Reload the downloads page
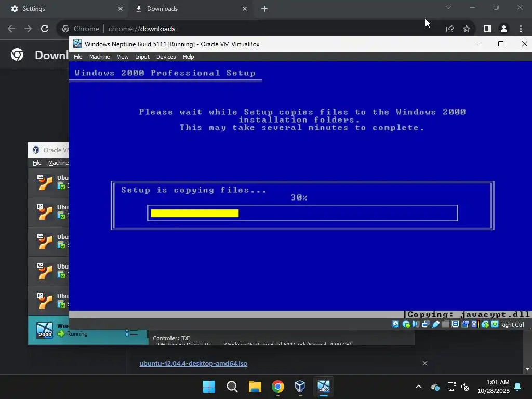The width and height of the screenshot is (532, 399). click(x=45, y=29)
